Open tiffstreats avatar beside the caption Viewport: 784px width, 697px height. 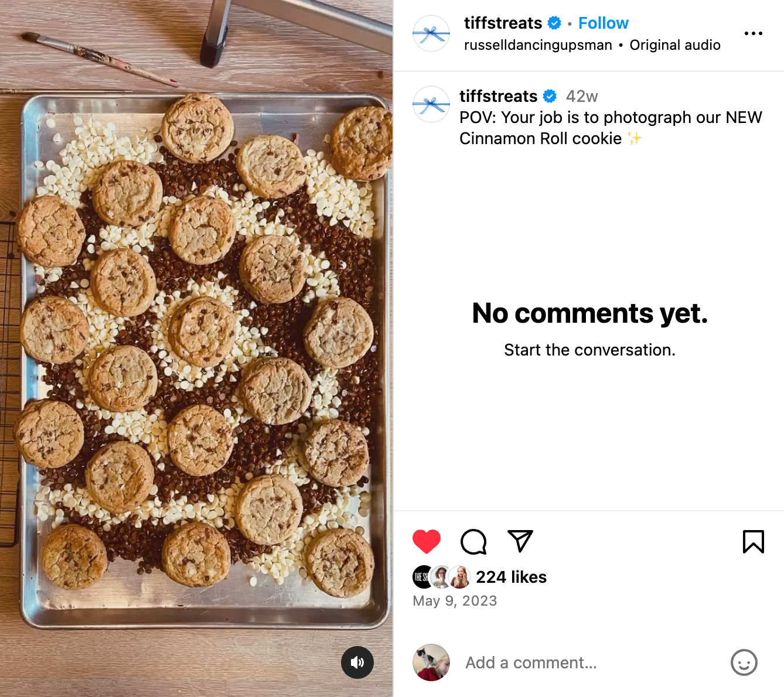tap(431, 104)
